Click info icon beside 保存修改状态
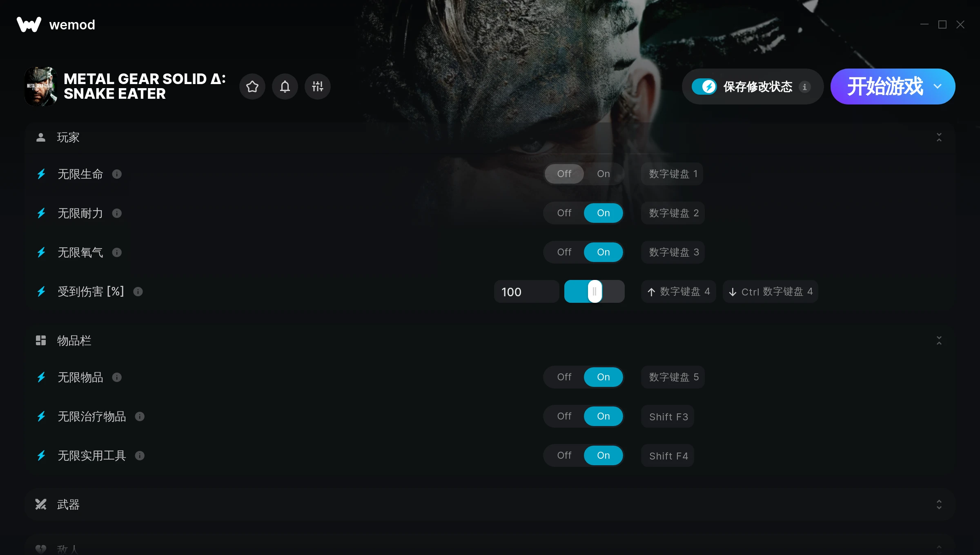 [x=805, y=87]
